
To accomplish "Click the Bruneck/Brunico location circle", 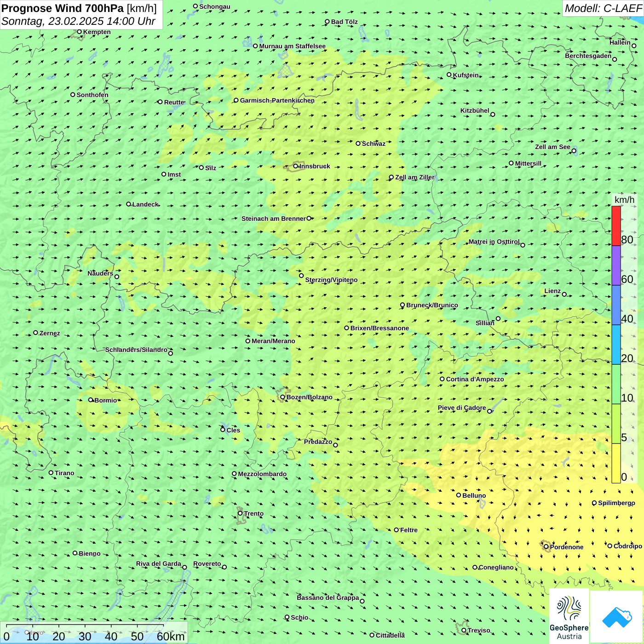I will click(x=402, y=305).
